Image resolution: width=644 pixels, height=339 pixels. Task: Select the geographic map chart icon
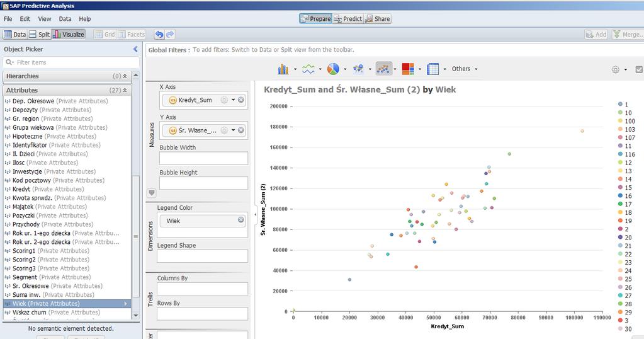[x=358, y=69]
